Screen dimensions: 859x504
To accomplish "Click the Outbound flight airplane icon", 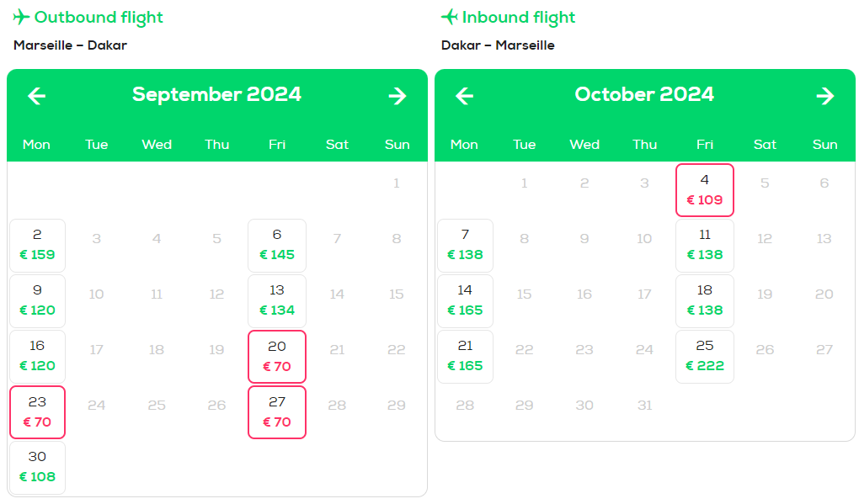I will pyautogui.click(x=21, y=17).
